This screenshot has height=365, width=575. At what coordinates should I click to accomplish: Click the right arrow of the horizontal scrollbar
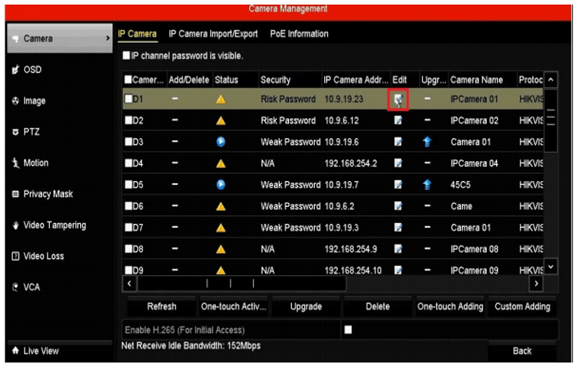coord(536,283)
